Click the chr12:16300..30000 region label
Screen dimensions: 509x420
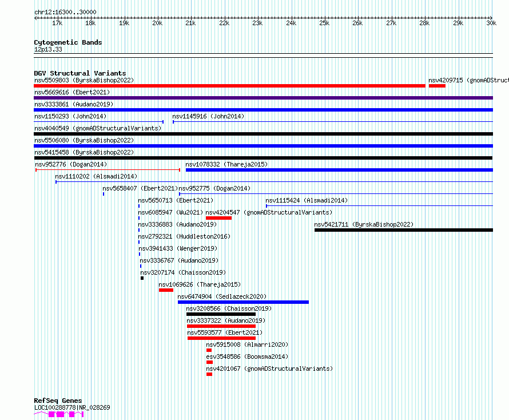(65, 12)
